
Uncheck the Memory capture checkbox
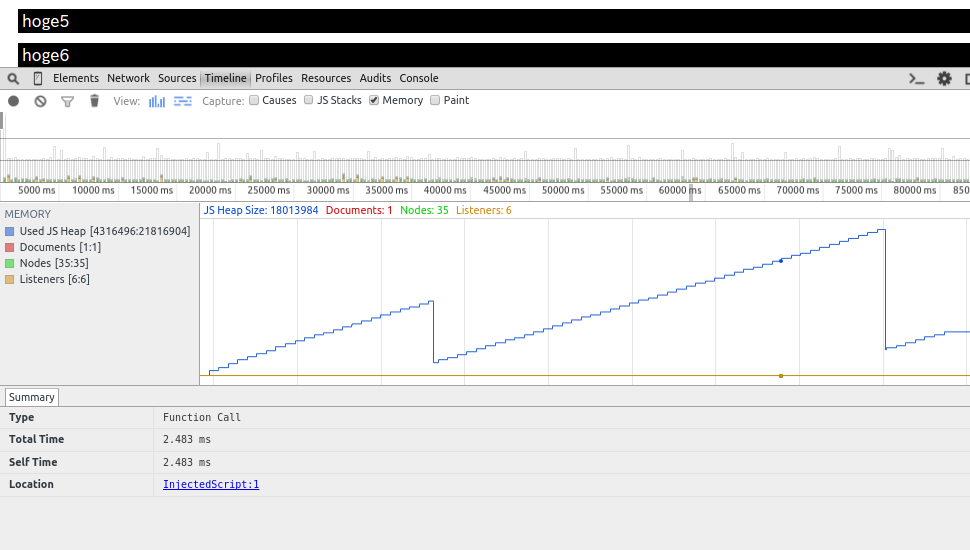[374, 100]
